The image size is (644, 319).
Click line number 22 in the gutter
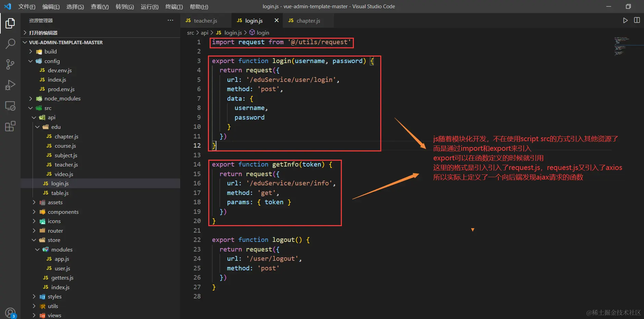coord(197,240)
